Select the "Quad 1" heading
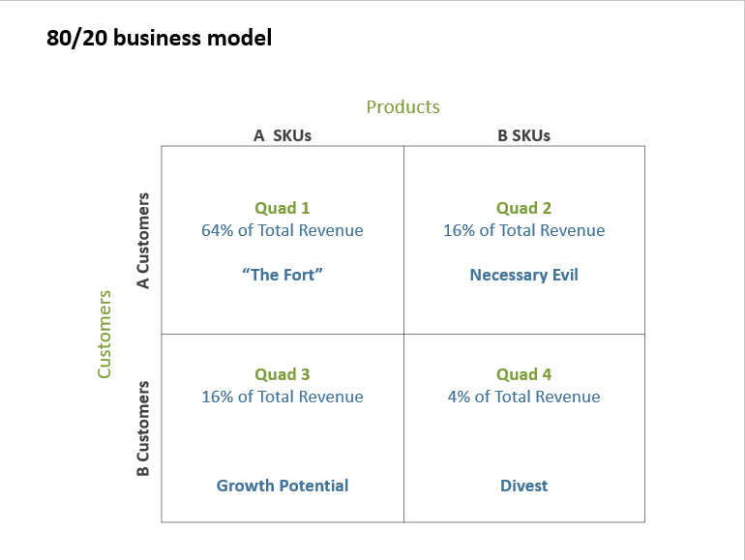 [x=283, y=208]
